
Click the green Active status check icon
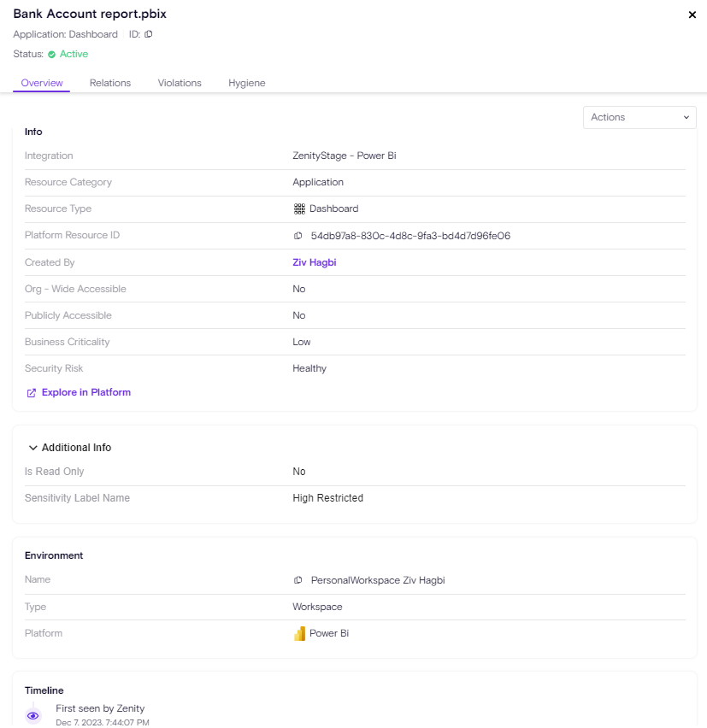pyautogui.click(x=51, y=54)
